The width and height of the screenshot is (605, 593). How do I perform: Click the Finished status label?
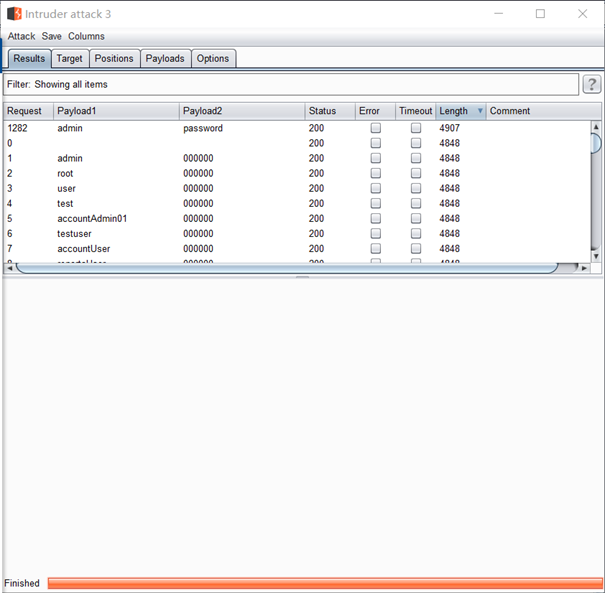[22, 583]
